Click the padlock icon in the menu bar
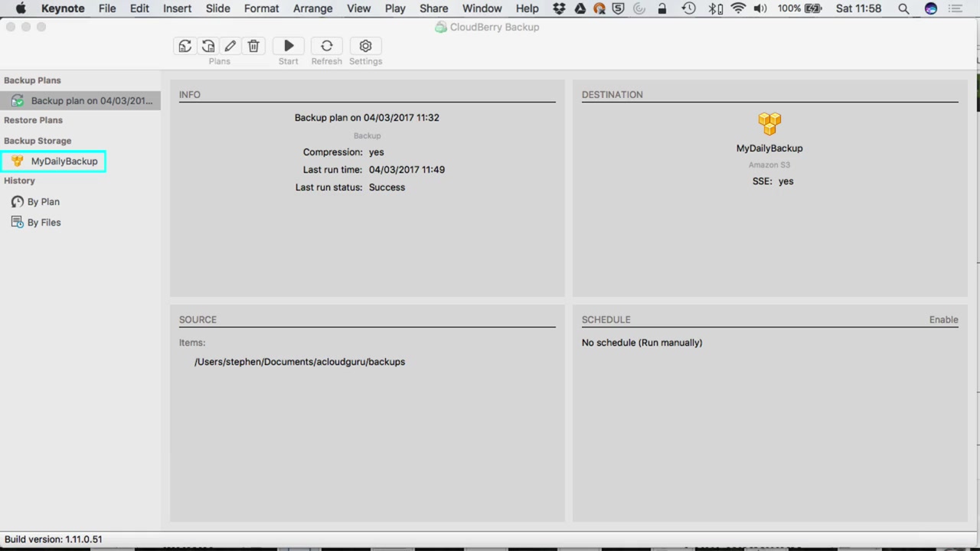This screenshot has height=551, width=980. [661, 8]
